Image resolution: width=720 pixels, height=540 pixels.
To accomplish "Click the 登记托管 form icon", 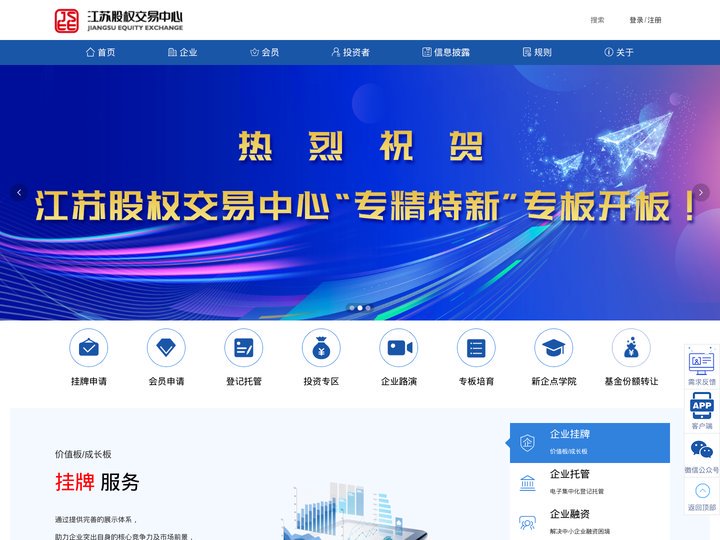I will point(244,348).
